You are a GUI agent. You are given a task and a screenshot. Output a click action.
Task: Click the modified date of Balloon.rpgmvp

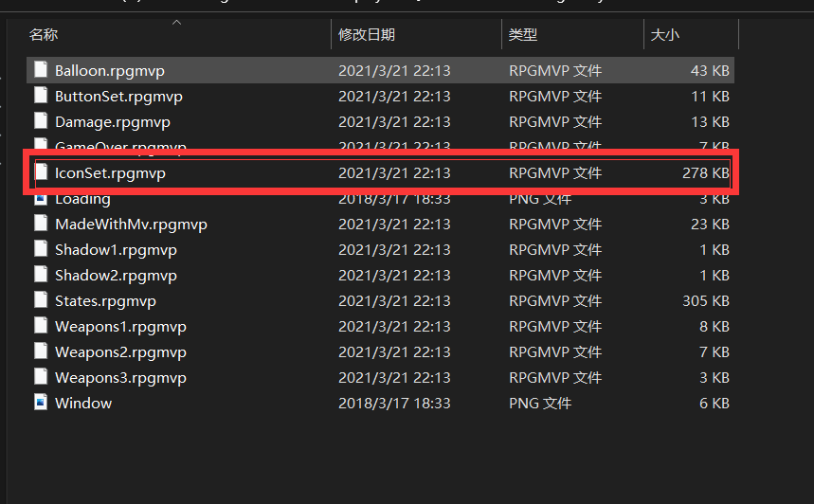click(394, 71)
